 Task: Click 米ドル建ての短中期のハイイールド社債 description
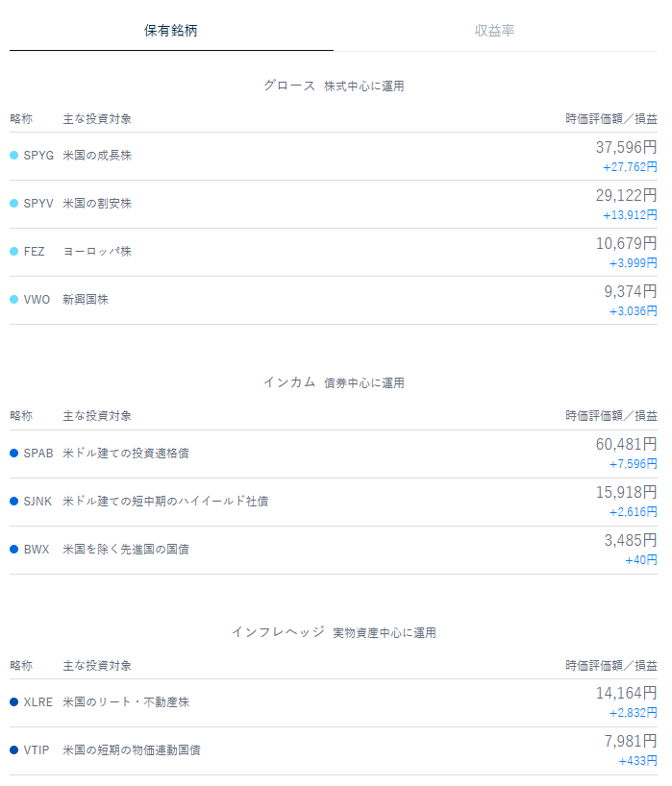point(165,502)
